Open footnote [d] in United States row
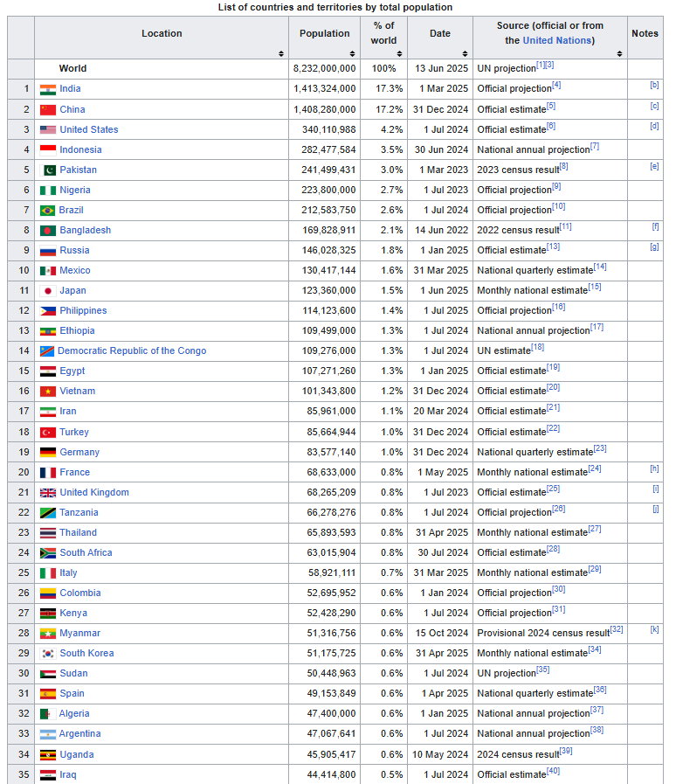The height and width of the screenshot is (784, 676). click(x=654, y=126)
